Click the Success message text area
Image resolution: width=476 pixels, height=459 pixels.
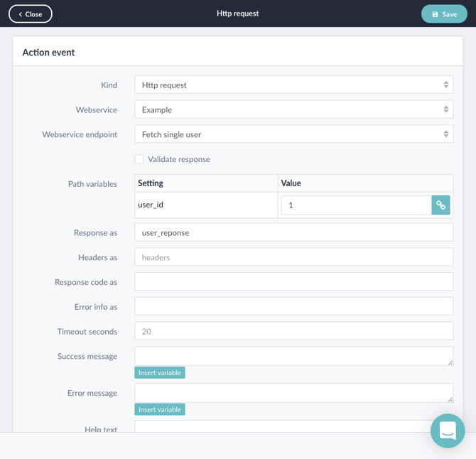[293, 356]
